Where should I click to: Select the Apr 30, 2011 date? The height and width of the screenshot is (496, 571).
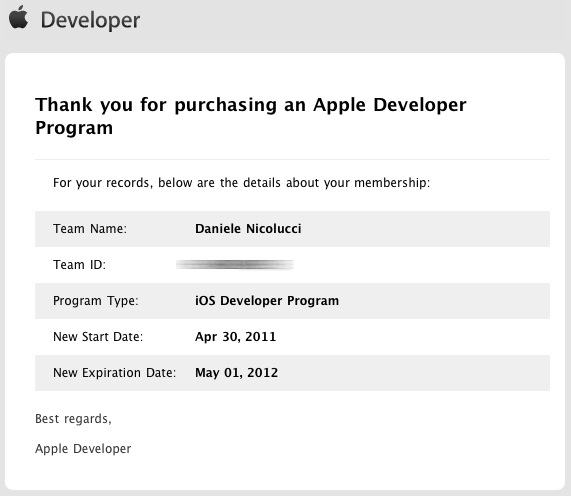(236, 337)
